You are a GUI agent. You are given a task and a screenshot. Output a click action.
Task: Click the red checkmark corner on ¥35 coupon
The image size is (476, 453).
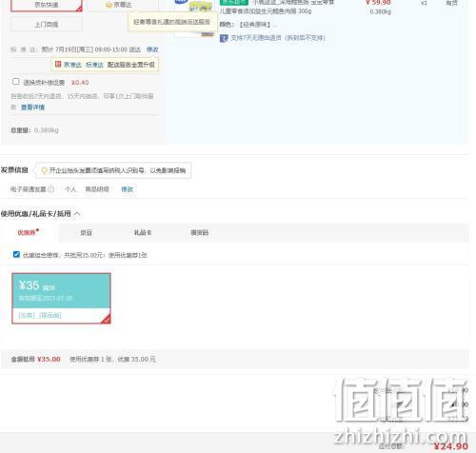click(x=107, y=319)
